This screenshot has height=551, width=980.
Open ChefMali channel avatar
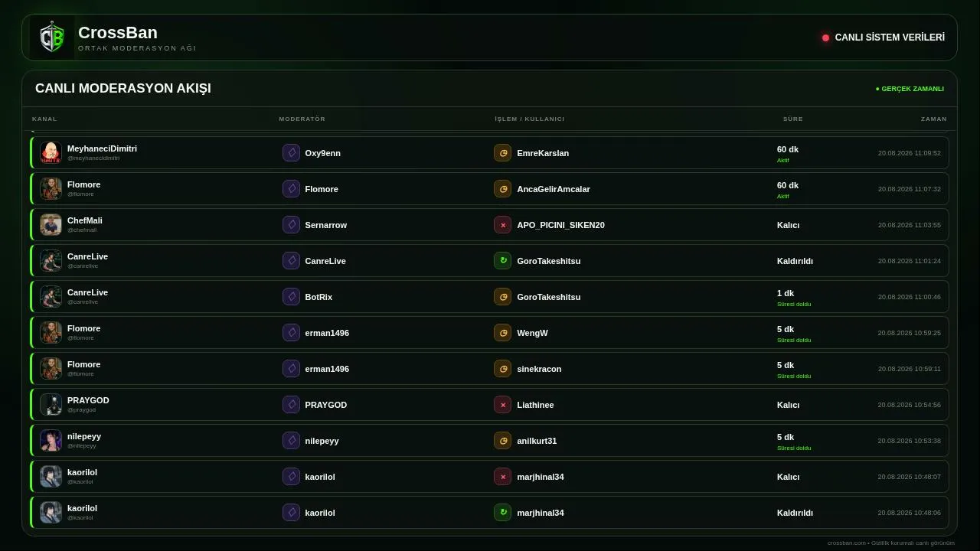coord(51,225)
